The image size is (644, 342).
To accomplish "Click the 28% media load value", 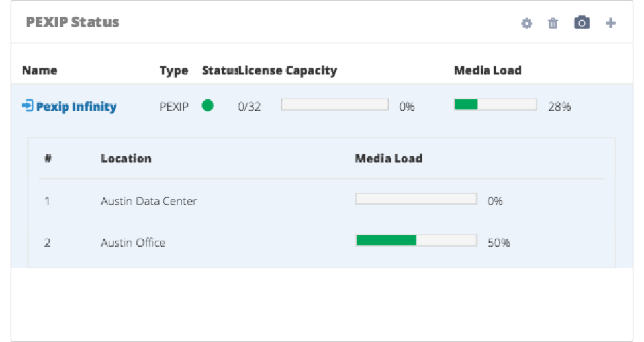I will (559, 107).
